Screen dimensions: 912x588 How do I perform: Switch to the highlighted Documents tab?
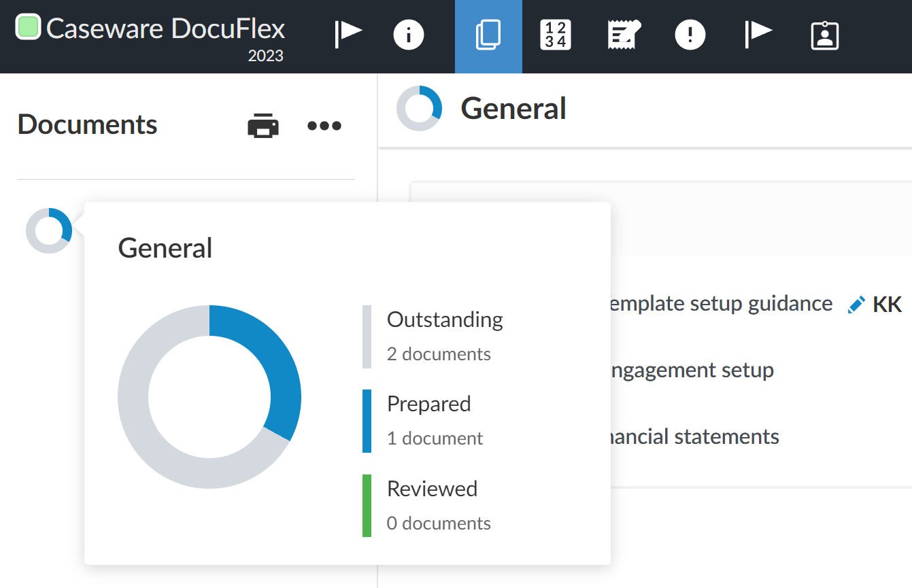pyautogui.click(x=488, y=35)
